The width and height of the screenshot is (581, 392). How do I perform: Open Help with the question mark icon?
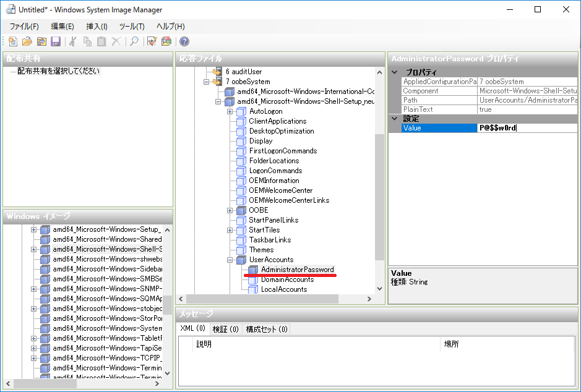point(184,41)
